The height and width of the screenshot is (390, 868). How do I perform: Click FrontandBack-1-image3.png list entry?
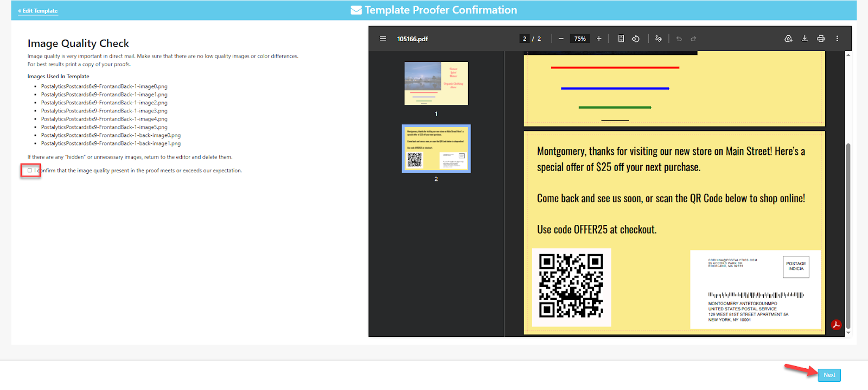104,111
